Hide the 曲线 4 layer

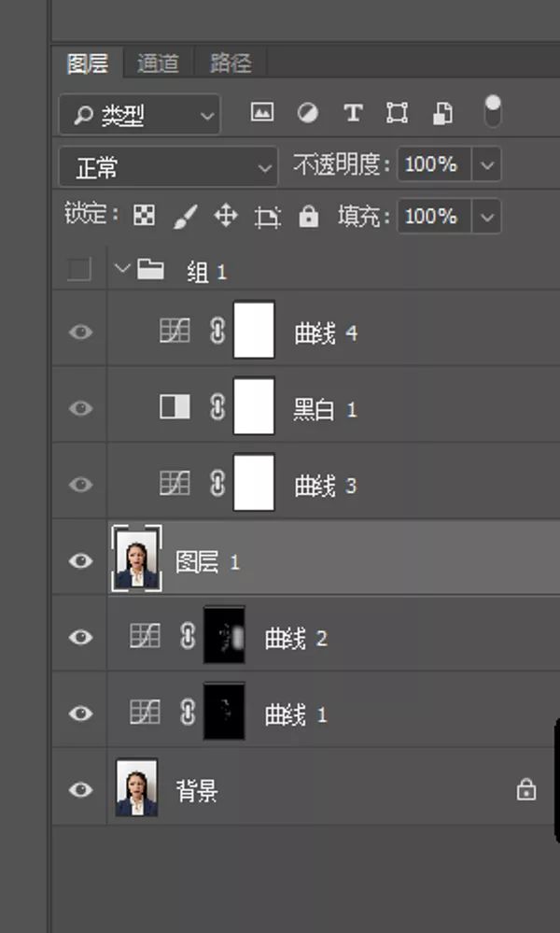(79, 330)
